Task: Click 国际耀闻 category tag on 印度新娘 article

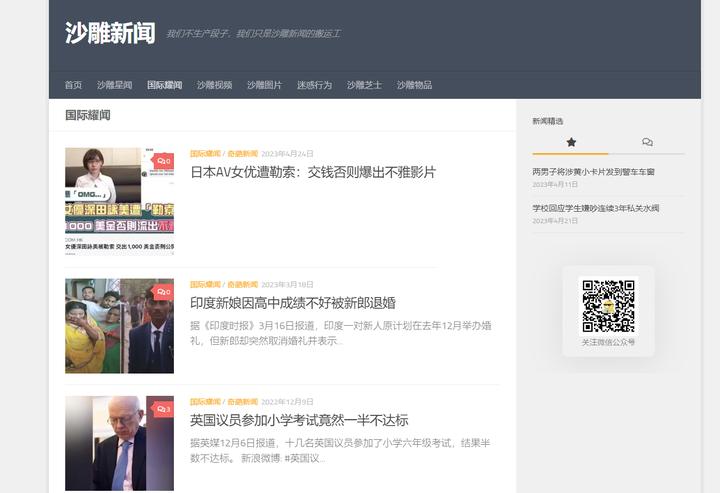Action: click(x=205, y=285)
